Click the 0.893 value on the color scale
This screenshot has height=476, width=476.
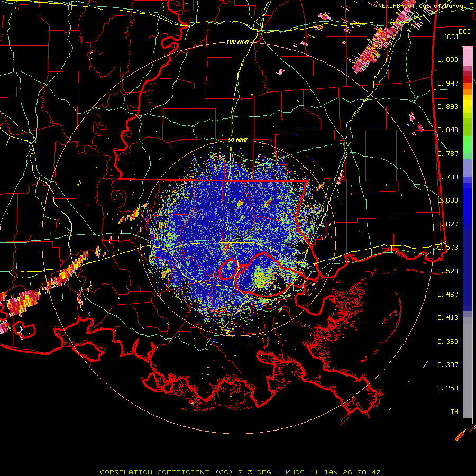pyautogui.click(x=448, y=106)
